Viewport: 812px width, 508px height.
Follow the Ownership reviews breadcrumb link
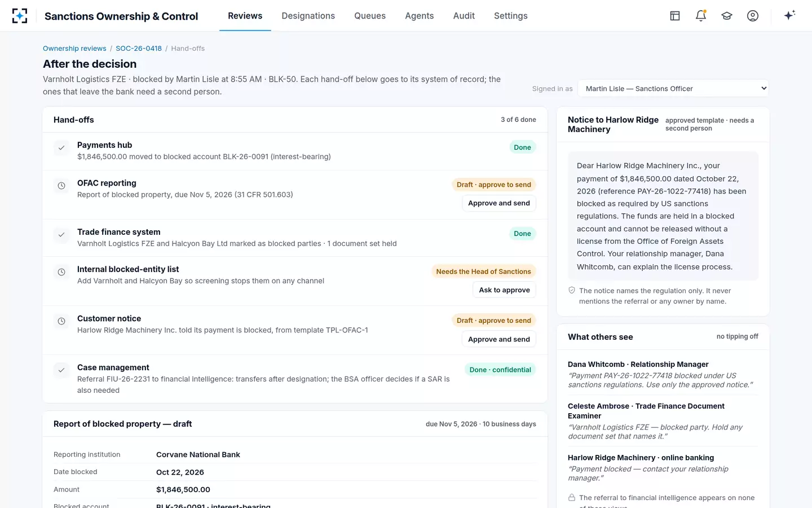click(74, 49)
